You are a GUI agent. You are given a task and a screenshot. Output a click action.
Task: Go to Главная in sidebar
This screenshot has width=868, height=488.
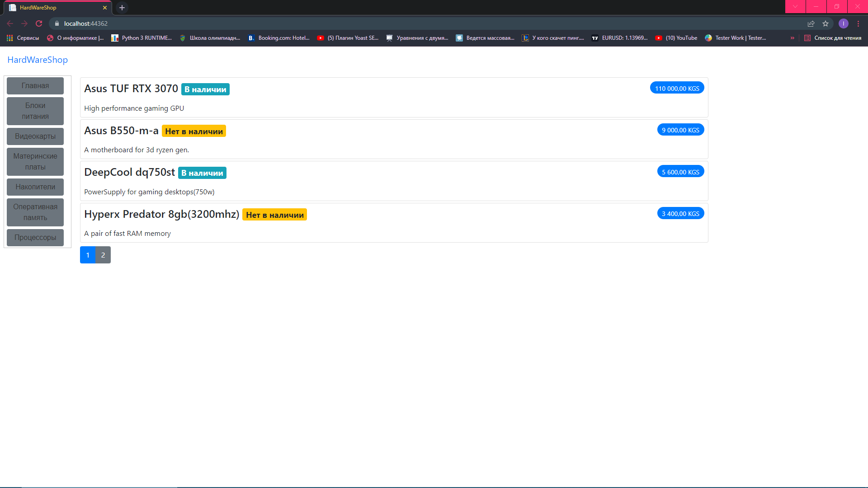(x=35, y=86)
